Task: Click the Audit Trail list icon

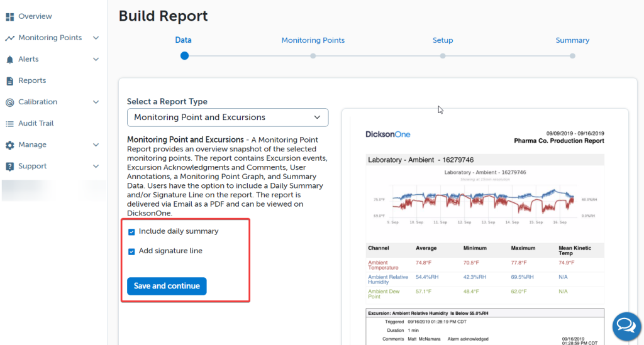Action: pyautogui.click(x=10, y=124)
